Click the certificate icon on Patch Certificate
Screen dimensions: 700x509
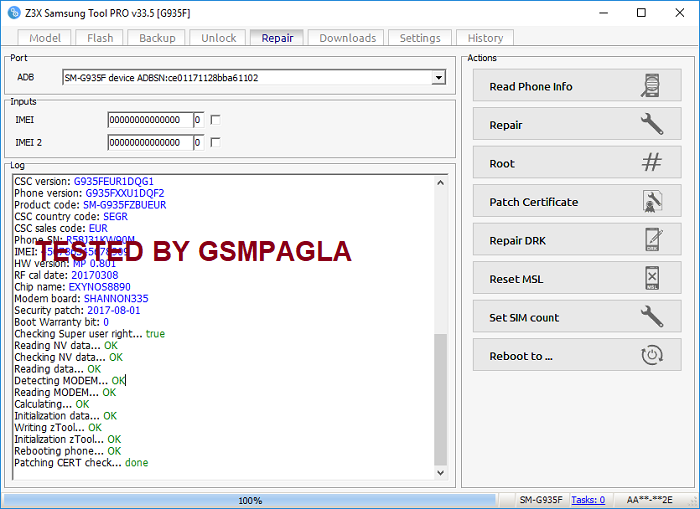pos(652,201)
